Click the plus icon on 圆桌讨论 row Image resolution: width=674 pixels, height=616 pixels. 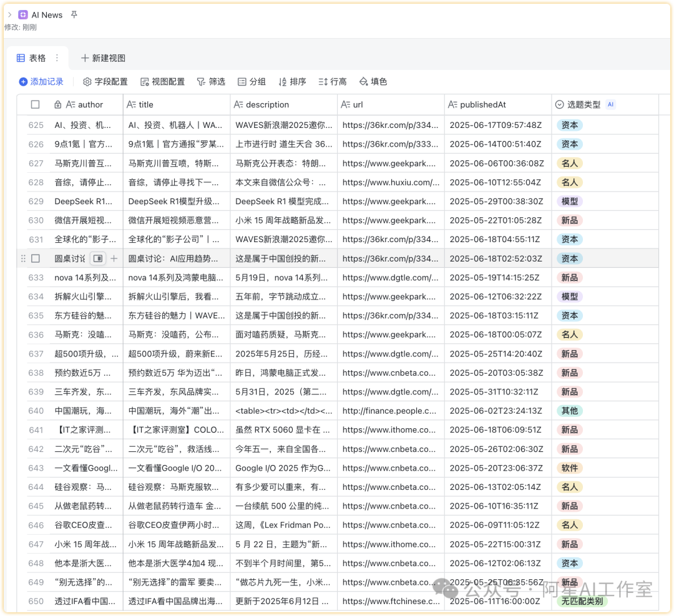114,258
